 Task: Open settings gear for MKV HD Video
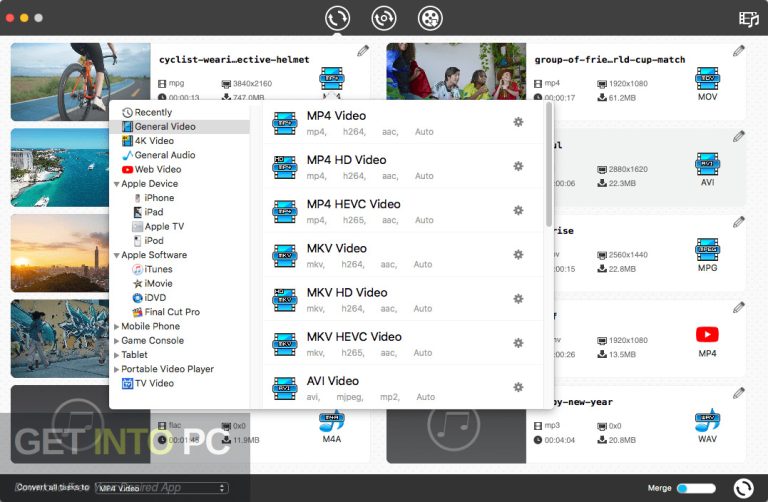point(518,299)
